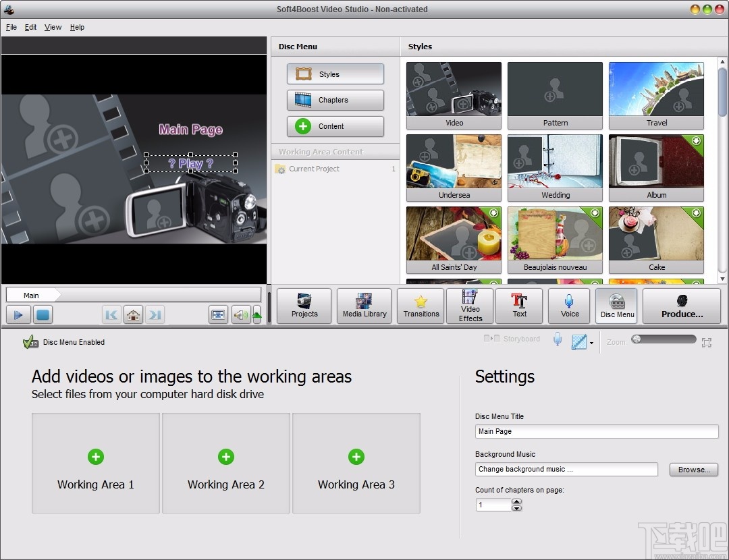This screenshot has height=560, width=729.
Task: Select the Transitions tool
Action: pyautogui.click(x=420, y=306)
